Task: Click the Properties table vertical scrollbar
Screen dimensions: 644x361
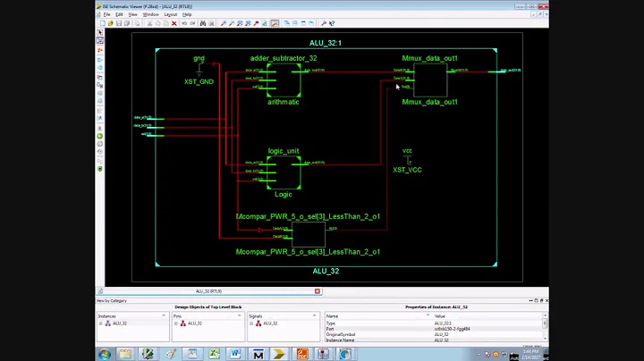Action: pyautogui.click(x=545, y=326)
